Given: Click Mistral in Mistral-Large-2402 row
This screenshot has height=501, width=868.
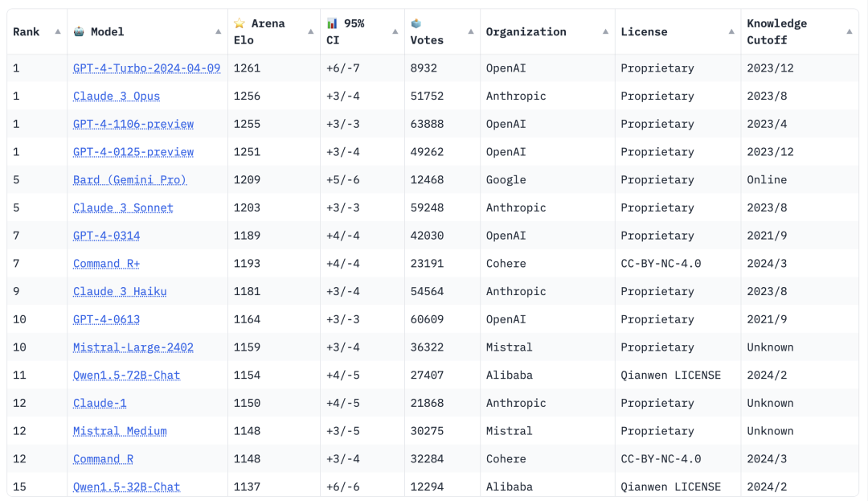Looking at the screenshot, I should (x=510, y=347).
